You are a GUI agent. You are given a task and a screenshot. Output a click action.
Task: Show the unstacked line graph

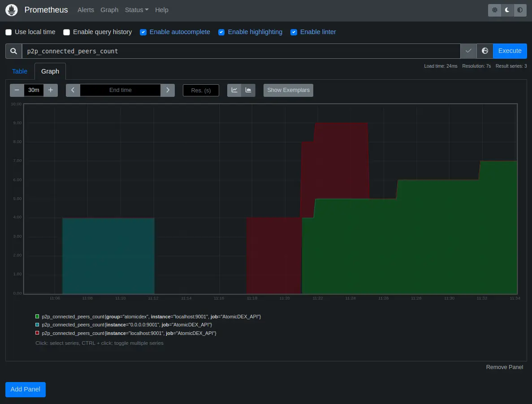point(234,90)
